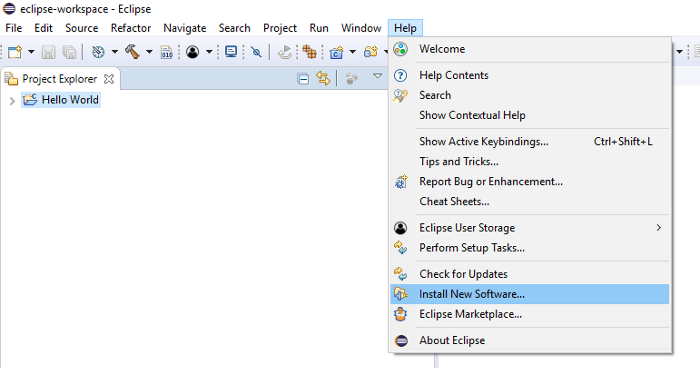700x368 pixels.
Task: Toggle Link with Editor in Project Explorer
Action: (323, 79)
